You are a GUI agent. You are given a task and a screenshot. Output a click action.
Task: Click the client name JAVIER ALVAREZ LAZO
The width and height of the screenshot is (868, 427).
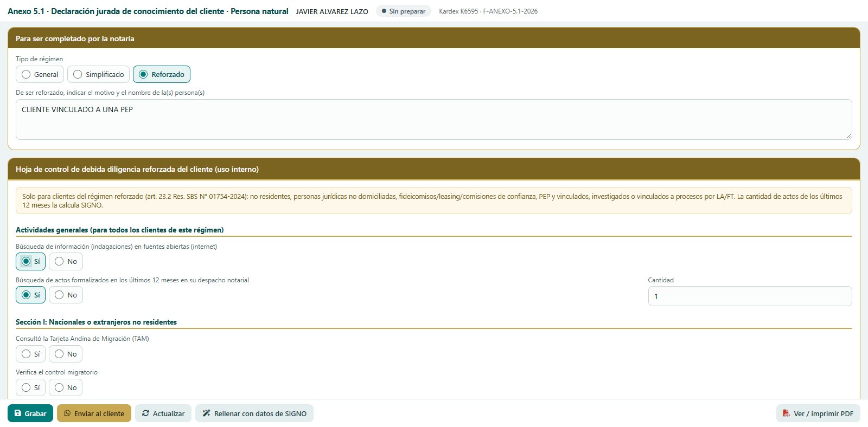tap(332, 11)
